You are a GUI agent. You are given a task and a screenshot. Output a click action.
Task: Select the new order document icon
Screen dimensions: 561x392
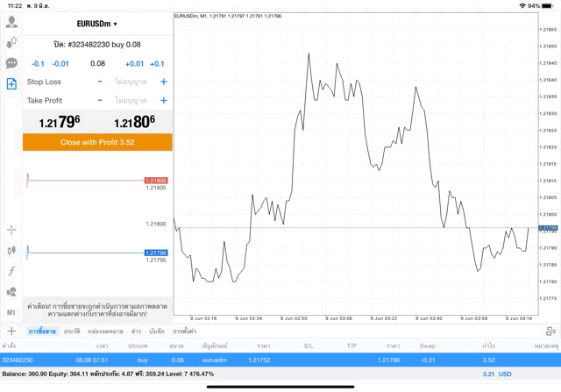click(x=11, y=84)
